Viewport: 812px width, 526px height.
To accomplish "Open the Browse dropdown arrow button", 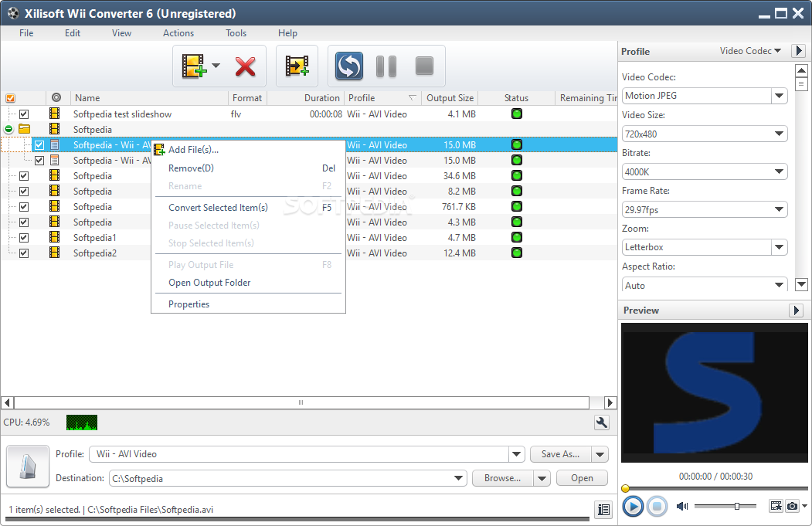I will point(542,478).
